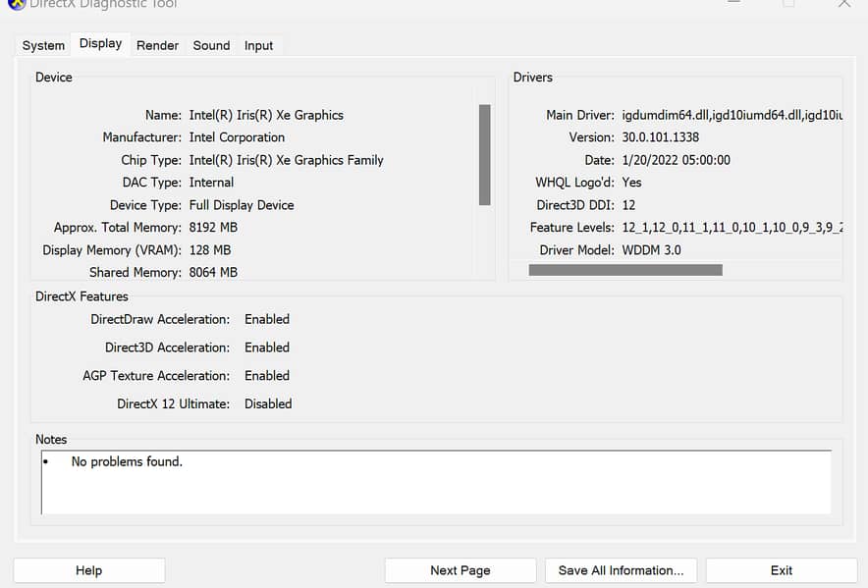Click the Intel Iris Xe Graphics name value
The image size is (868, 588).
point(266,115)
